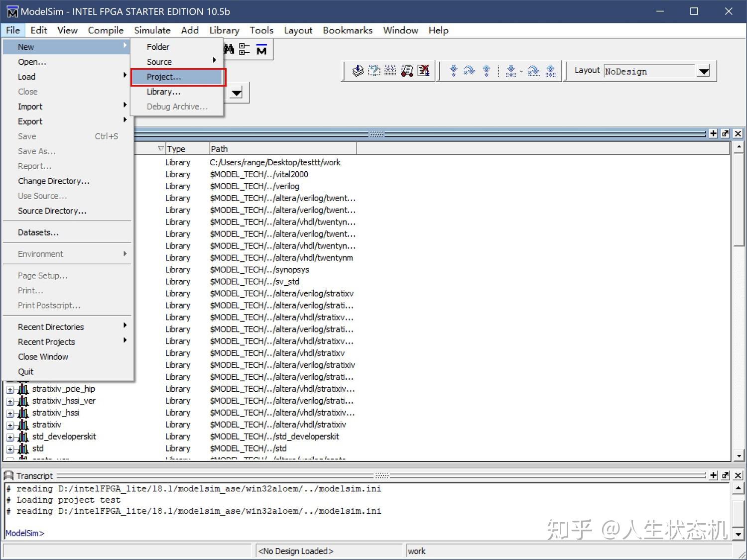The width and height of the screenshot is (747, 560).
Task: Undock the Transcript pane using its header icon
Action: coord(725,475)
